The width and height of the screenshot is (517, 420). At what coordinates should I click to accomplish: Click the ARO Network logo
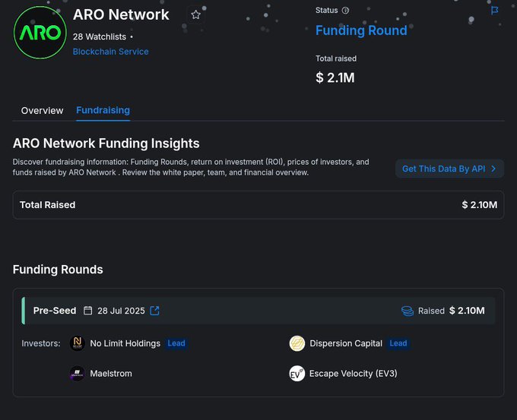[x=40, y=33]
